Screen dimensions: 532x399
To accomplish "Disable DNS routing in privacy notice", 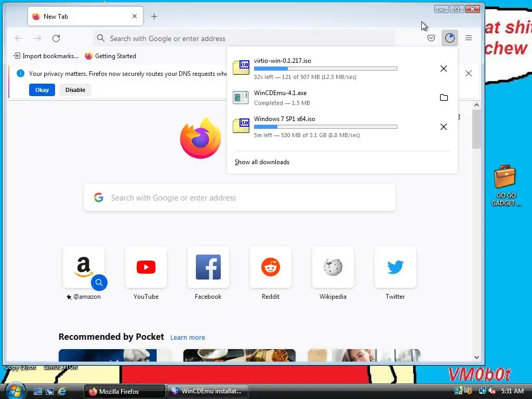I will pos(75,90).
